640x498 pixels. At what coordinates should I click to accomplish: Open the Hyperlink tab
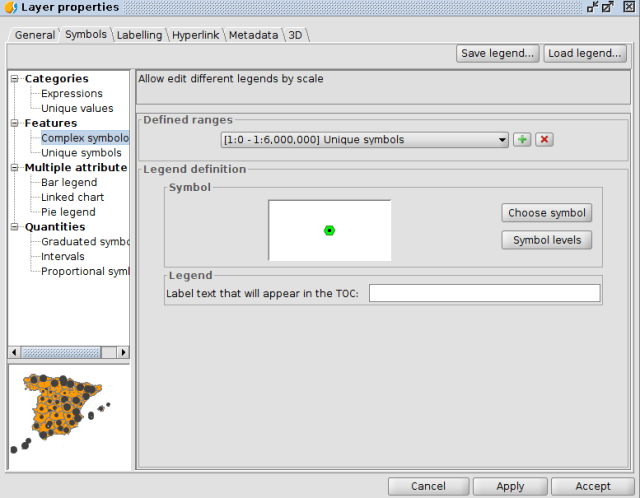[196, 35]
